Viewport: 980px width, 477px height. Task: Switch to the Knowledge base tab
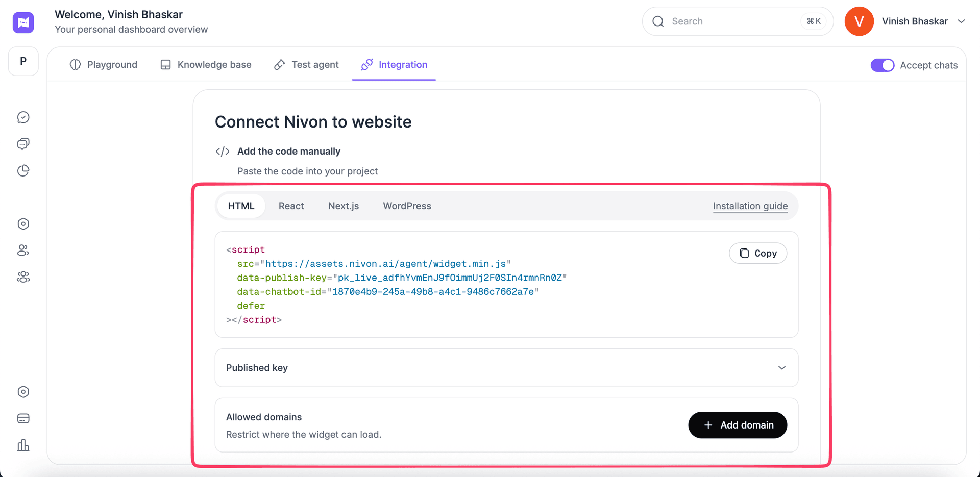pyautogui.click(x=206, y=65)
